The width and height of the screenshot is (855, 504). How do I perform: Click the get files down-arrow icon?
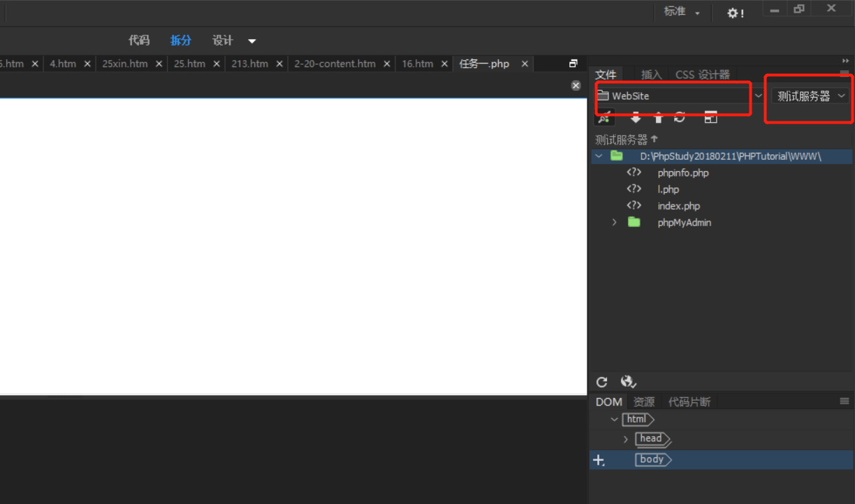(x=636, y=118)
